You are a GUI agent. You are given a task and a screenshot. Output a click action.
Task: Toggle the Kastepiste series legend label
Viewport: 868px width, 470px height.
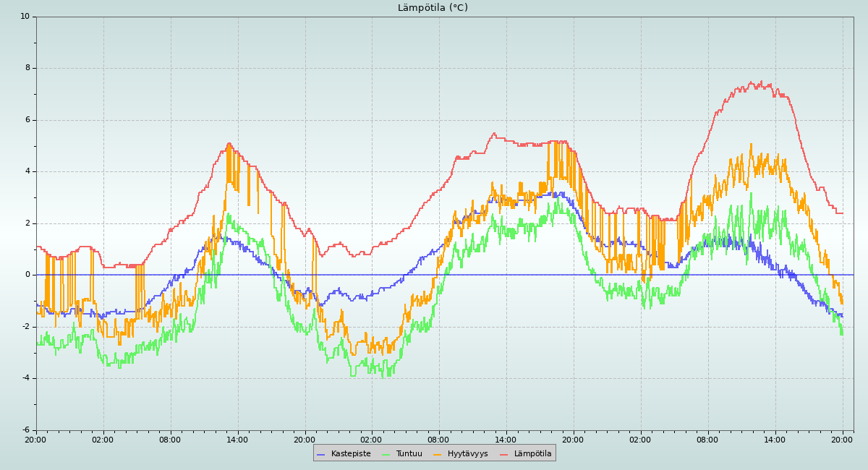click(x=350, y=454)
